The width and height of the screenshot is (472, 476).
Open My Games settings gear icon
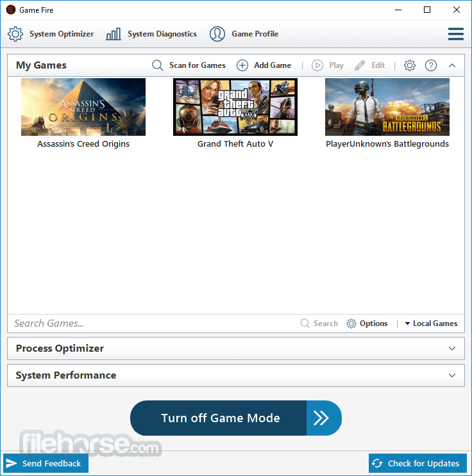click(409, 65)
